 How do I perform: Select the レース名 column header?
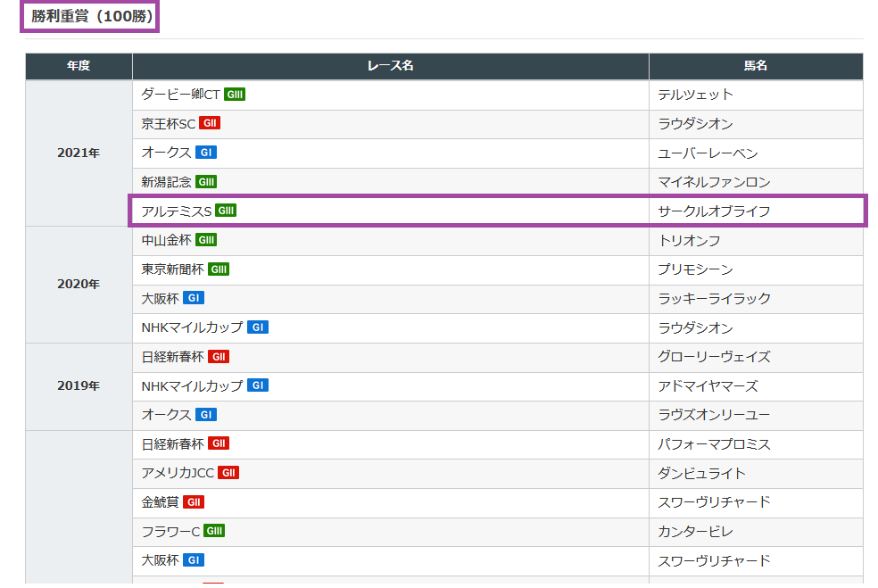[x=391, y=66]
